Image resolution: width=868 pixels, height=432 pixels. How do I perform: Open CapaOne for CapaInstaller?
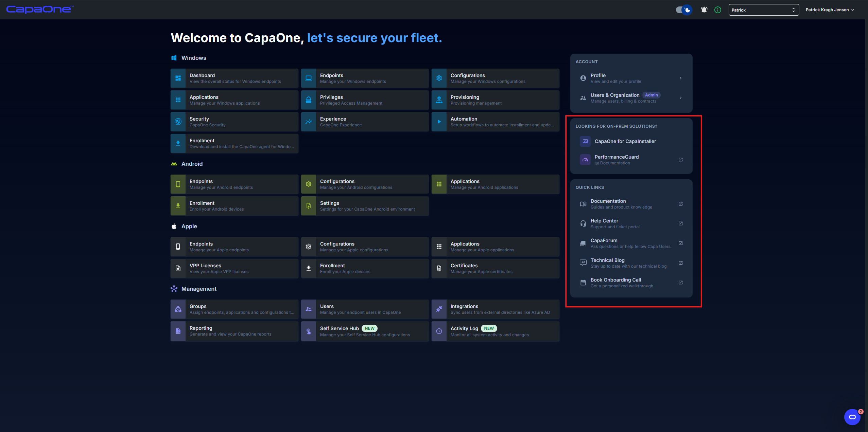[631, 141]
